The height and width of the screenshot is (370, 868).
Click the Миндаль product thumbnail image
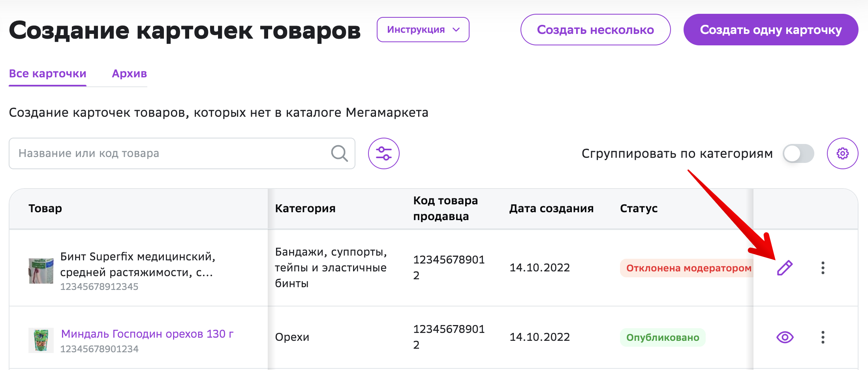pos(41,340)
